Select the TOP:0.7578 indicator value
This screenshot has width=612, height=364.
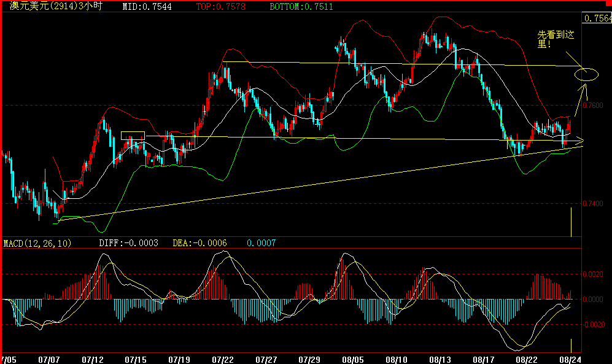click(220, 7)
